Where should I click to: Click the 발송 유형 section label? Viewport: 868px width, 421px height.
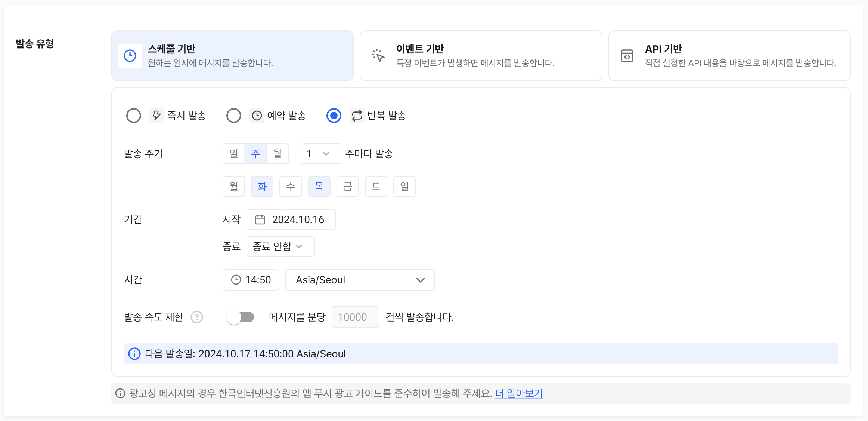click(x=35, y=44)
